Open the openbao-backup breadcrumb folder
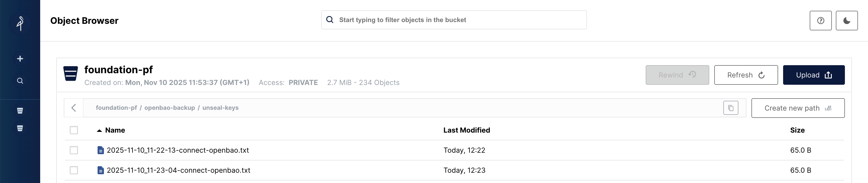Viewport: 868px width, 183px height. [170, 108]
